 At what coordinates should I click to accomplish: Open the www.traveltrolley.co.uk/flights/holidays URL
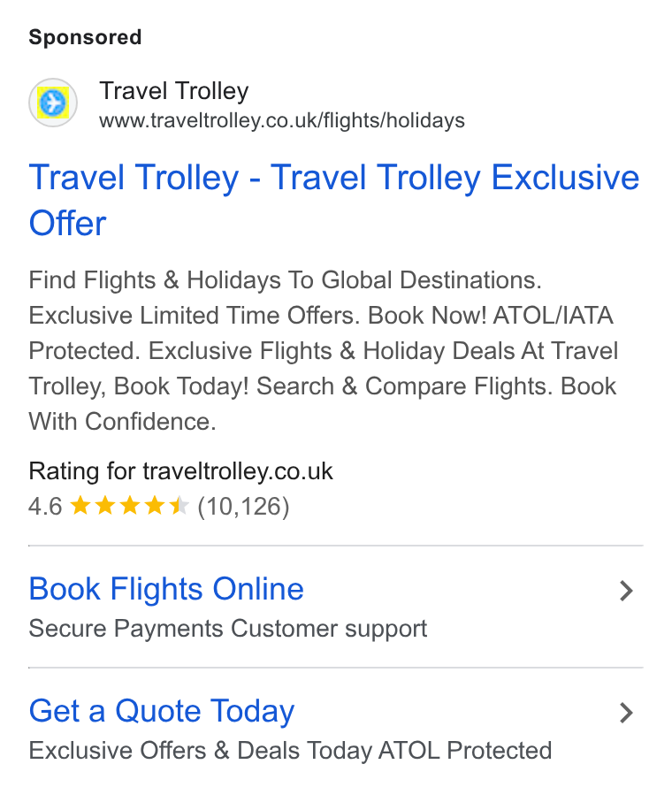point(282,121)
